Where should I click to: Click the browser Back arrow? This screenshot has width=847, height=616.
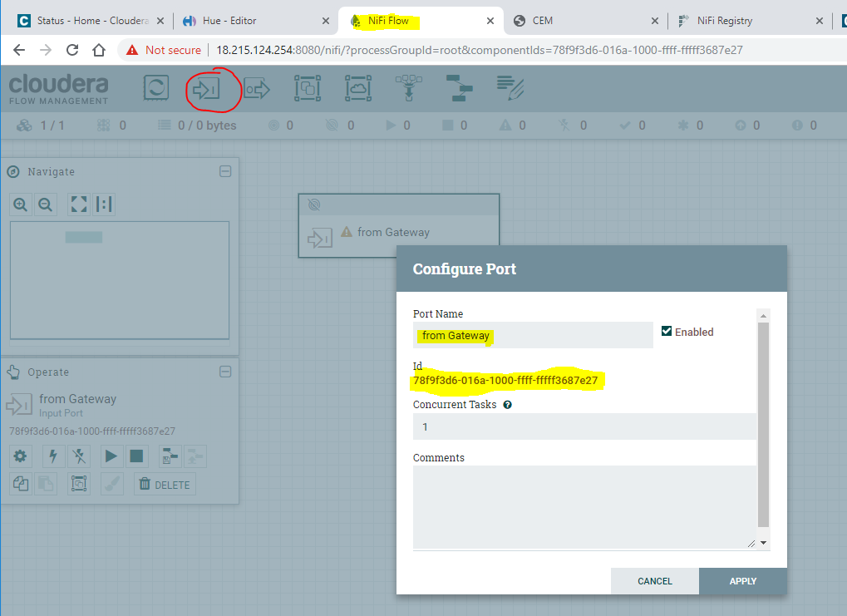point(19,50)
